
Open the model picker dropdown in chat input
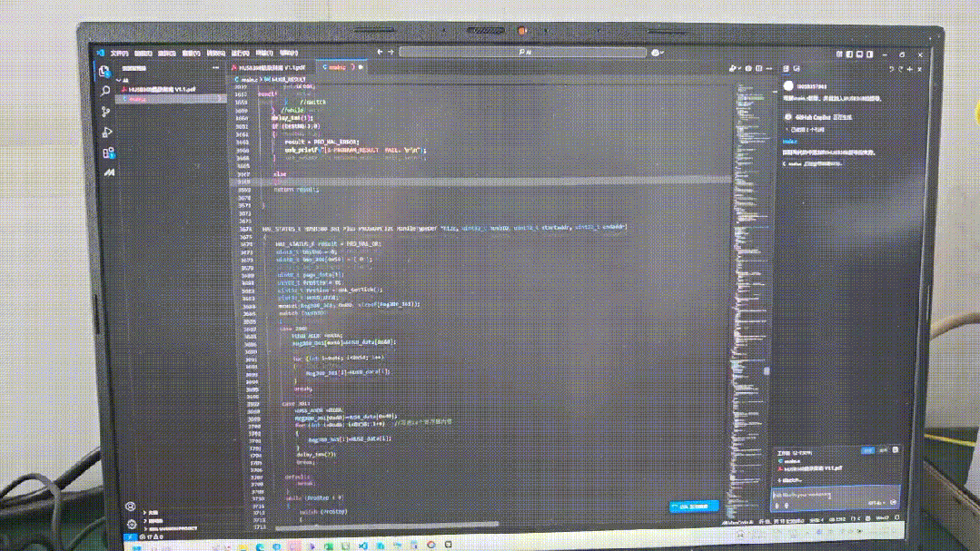pyautogui.click(x=875, y=504)
